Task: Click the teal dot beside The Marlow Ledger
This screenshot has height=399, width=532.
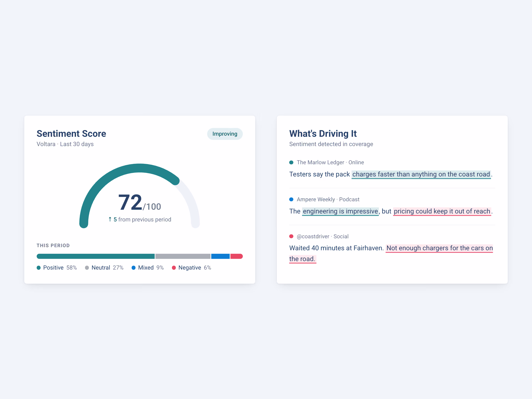Action: (291, 162)
